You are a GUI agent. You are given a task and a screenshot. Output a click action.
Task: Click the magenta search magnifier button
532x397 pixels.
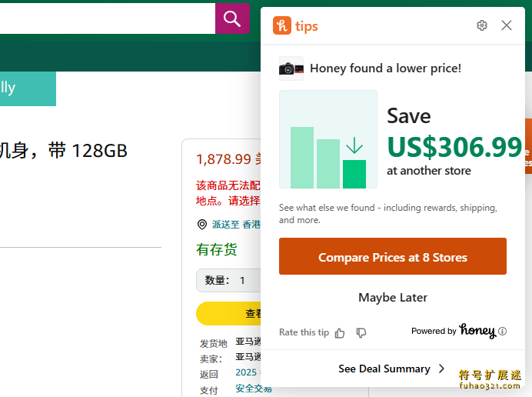point(232,18)
